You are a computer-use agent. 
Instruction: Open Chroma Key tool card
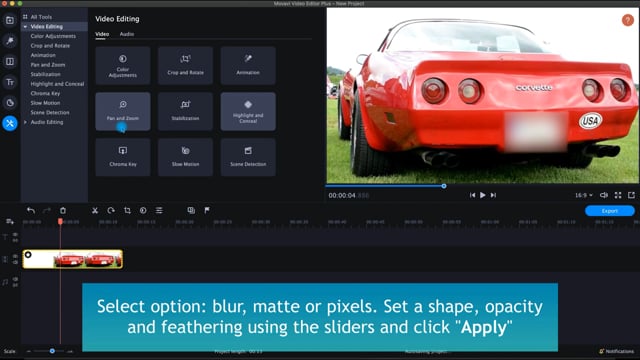click(x=123, y=157)
